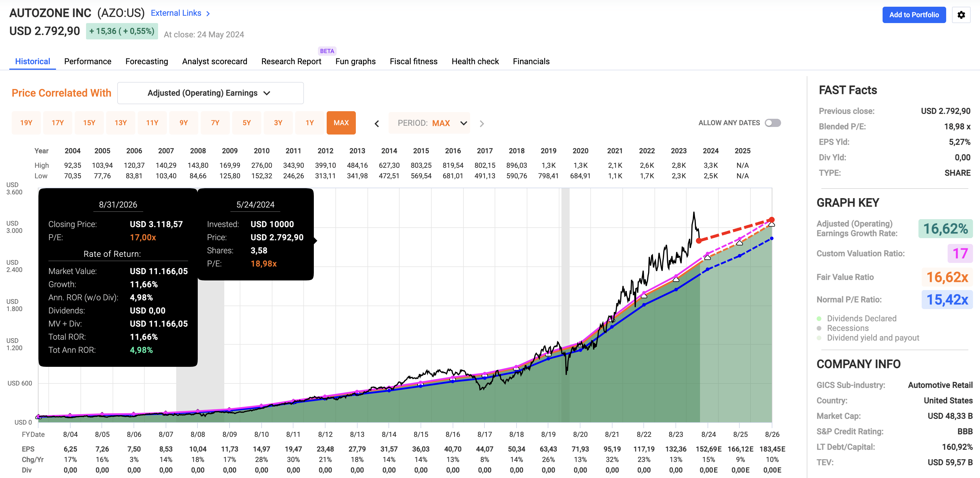Select the 19Y timeframe button
The image size is (980, 478).
(x=26, y=123)
